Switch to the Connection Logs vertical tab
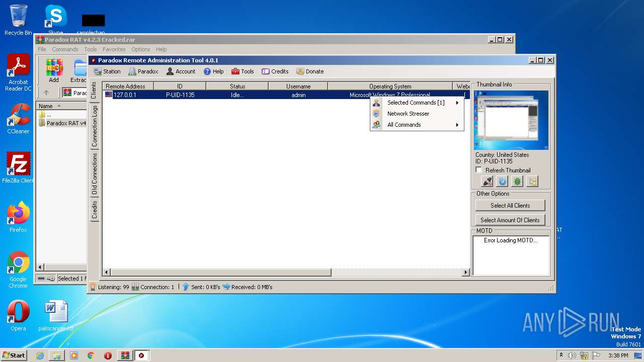 tap(94, 126)
